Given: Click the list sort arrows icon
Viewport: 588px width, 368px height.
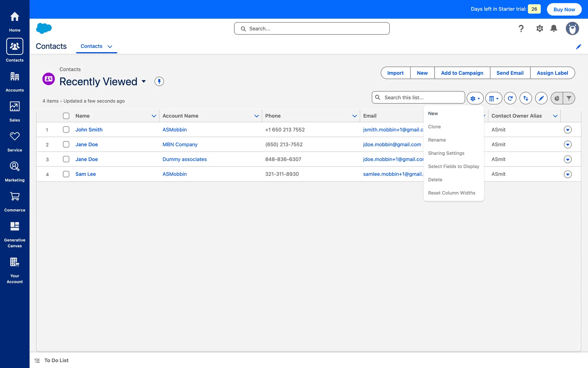Looking at the screenshot, I should 526,98.
